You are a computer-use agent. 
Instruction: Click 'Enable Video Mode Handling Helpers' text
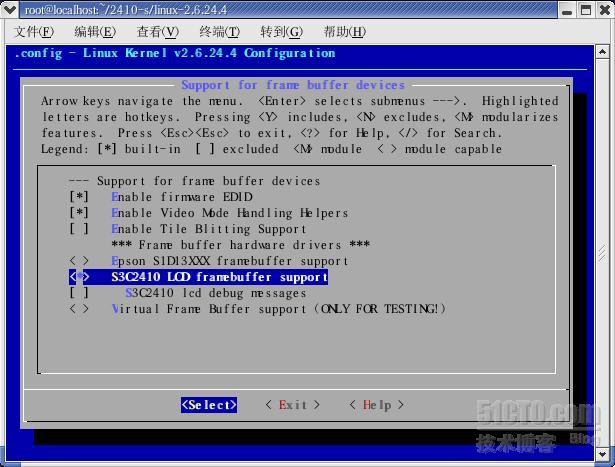[230, 213]
